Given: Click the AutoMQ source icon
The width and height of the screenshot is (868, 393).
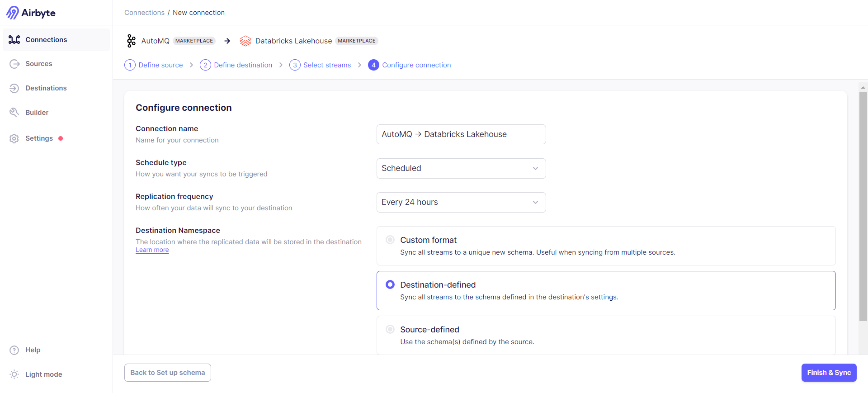Looking at the screenshot, I should pos(131,41).
